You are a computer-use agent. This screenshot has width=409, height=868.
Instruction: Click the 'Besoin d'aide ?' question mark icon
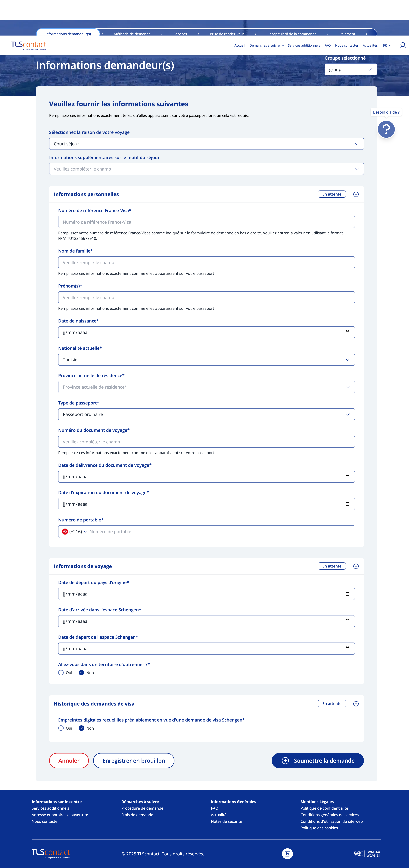click(386, 129)
